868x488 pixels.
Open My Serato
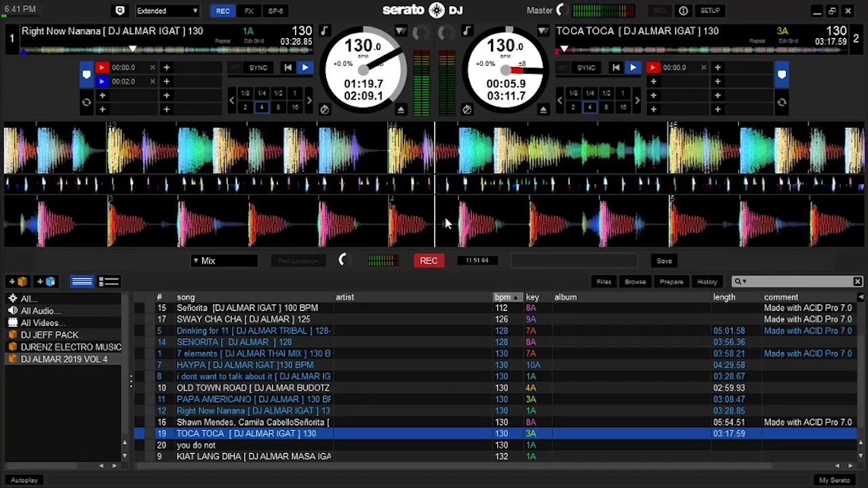point(835,481)
